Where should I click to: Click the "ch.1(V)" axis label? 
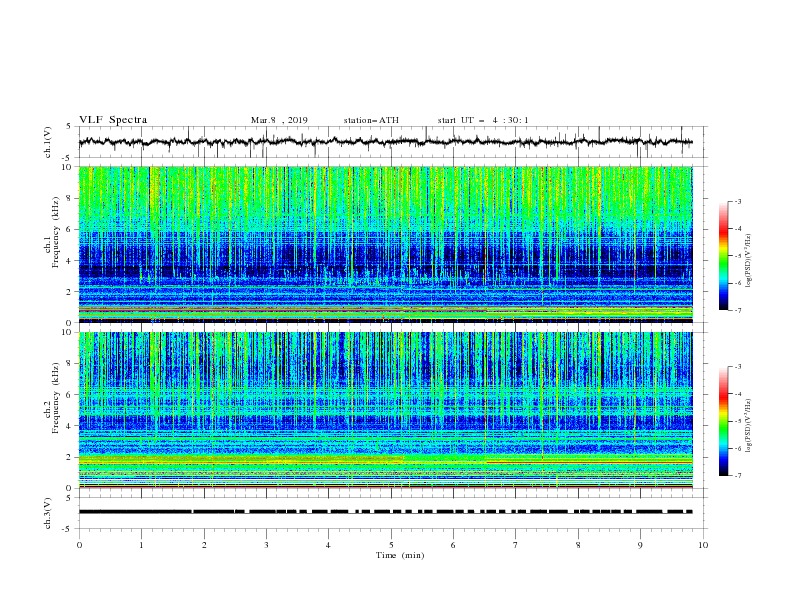tap(48, 142)
